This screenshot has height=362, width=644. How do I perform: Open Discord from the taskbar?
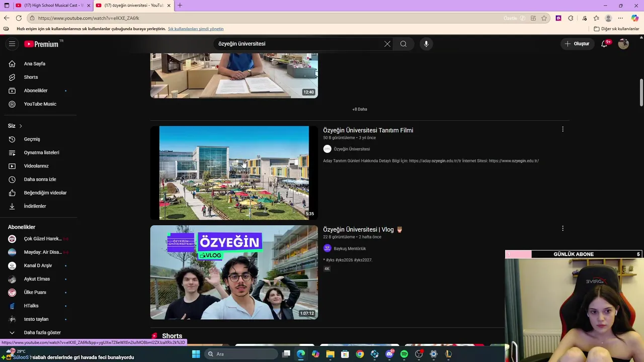389,354
